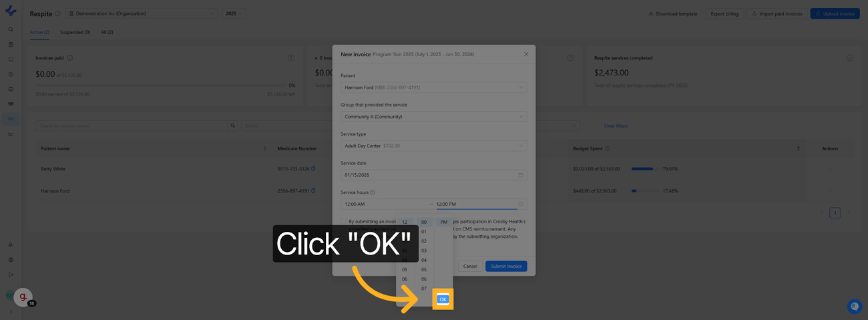This screenshot has height=320, width=868.
Task: Open the calendar icon in Service date
Action: tap(521, 175)
